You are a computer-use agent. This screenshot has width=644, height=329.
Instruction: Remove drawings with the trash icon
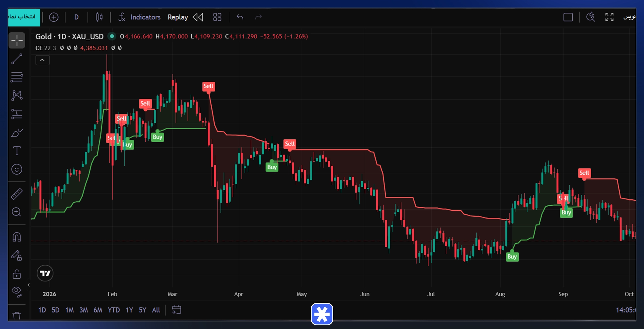coord(17,316)
